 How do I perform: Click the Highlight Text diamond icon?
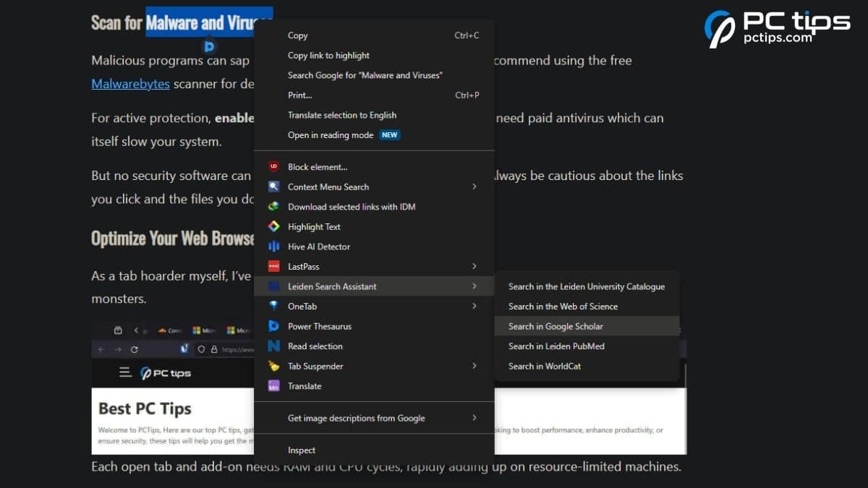(x=275, y=226)
